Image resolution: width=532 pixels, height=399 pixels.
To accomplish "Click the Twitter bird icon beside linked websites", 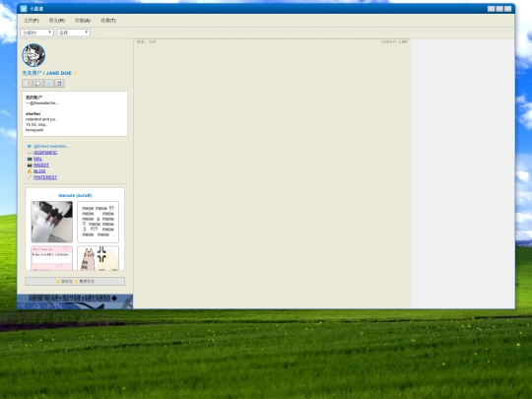I will pyautogui.click(x=30, y=146).
